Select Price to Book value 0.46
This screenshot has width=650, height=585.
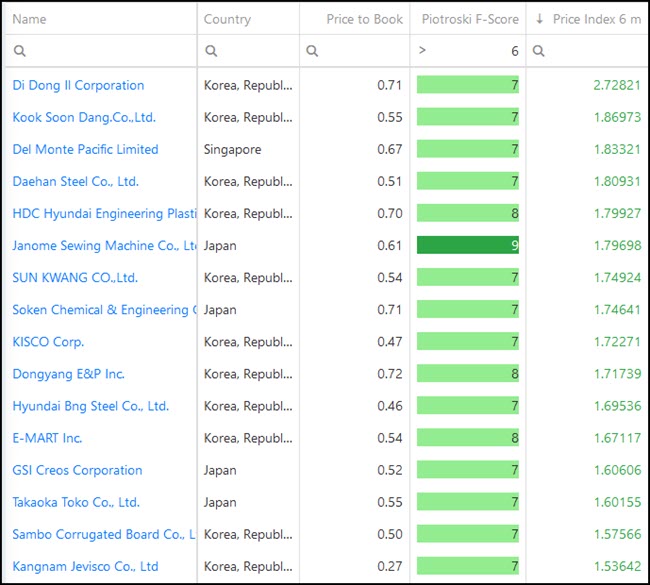390,406
